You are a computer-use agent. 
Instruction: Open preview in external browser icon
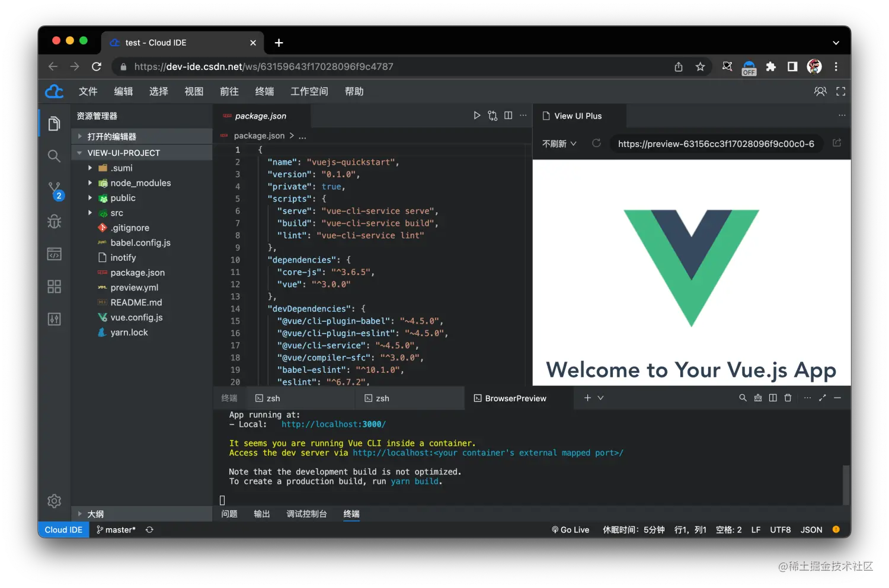[x=837, y=143]
